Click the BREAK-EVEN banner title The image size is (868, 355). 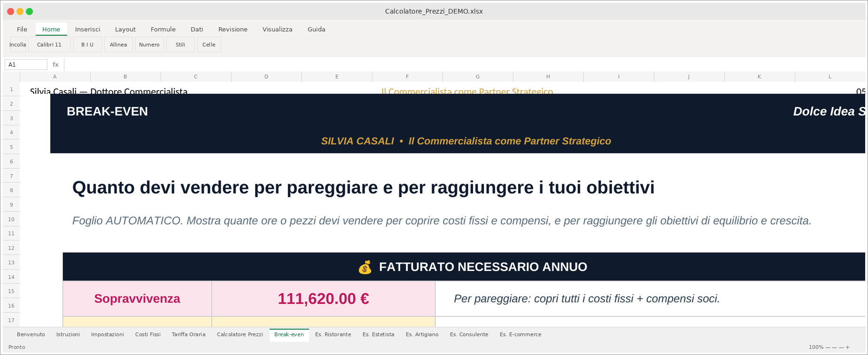pos(107,111)
